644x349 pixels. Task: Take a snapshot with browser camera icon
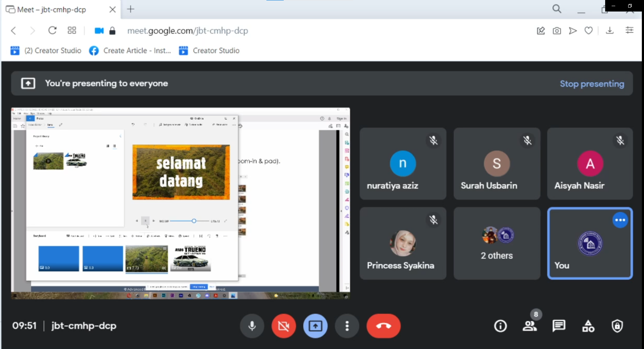coord(557,31)
